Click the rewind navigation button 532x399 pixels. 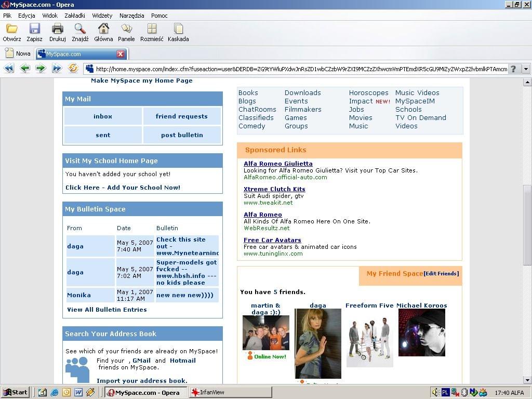point(9,69)
